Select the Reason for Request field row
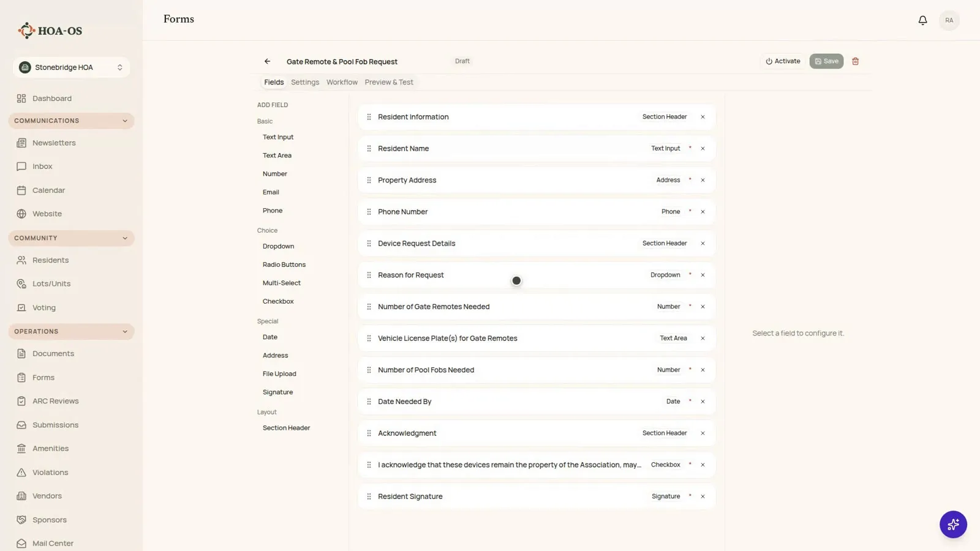This screenshot has height=551, width=980. pyautogui.click(x=537, y=275)
